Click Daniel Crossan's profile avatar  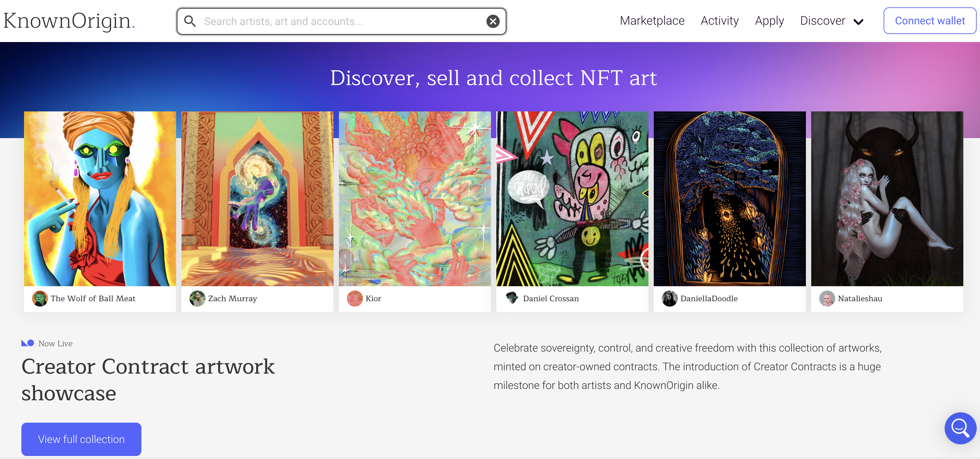coord(512,299)
